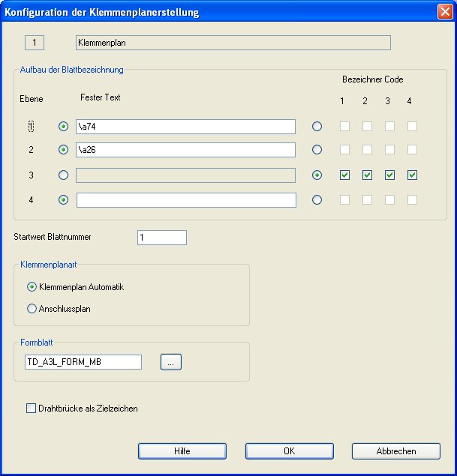The image size is (457, 476).
Task: Select Fester Text radio for Ebene 3
Action: (x=63, y=175)
